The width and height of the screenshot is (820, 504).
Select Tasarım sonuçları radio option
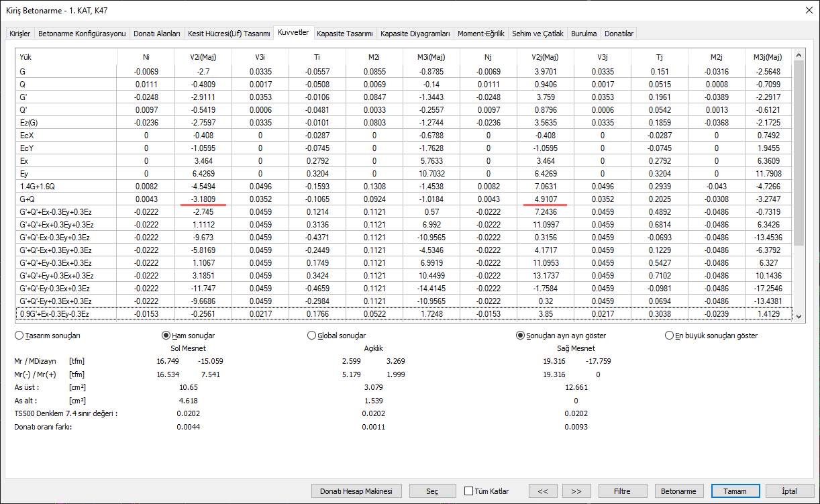(x=19, y=336)
